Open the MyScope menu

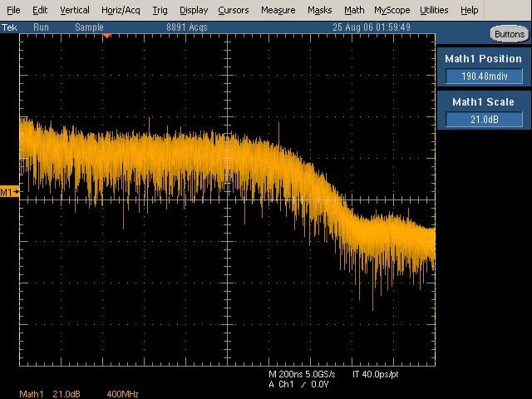[x=392, y=10]
